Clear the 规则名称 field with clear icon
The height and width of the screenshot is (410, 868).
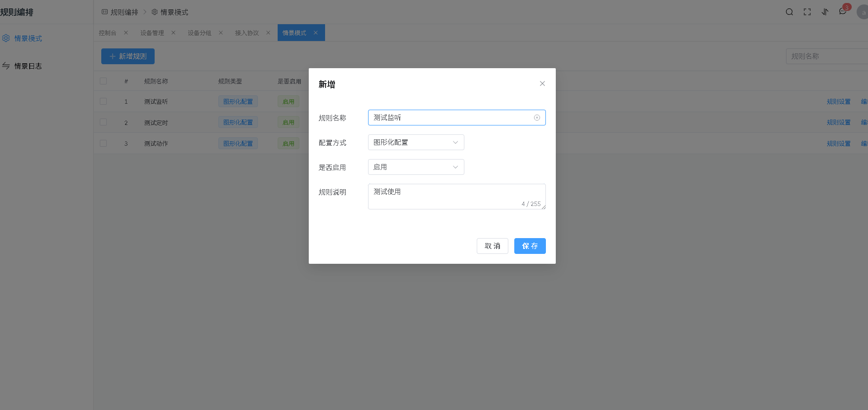tap(537, 118)
